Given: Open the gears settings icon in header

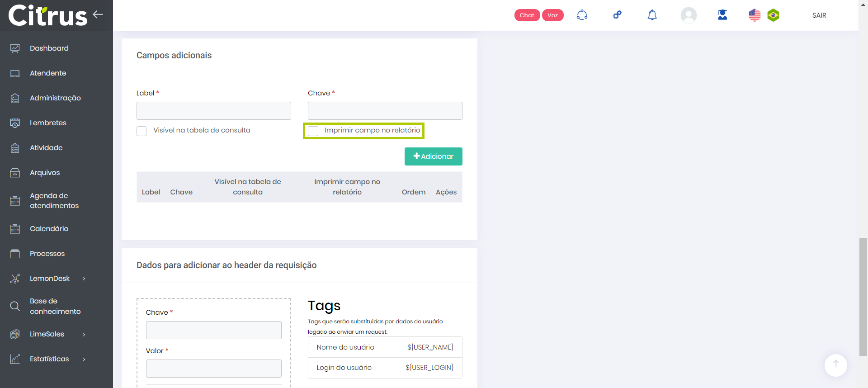Looking at the screenshot, I should tap(617, 15).
